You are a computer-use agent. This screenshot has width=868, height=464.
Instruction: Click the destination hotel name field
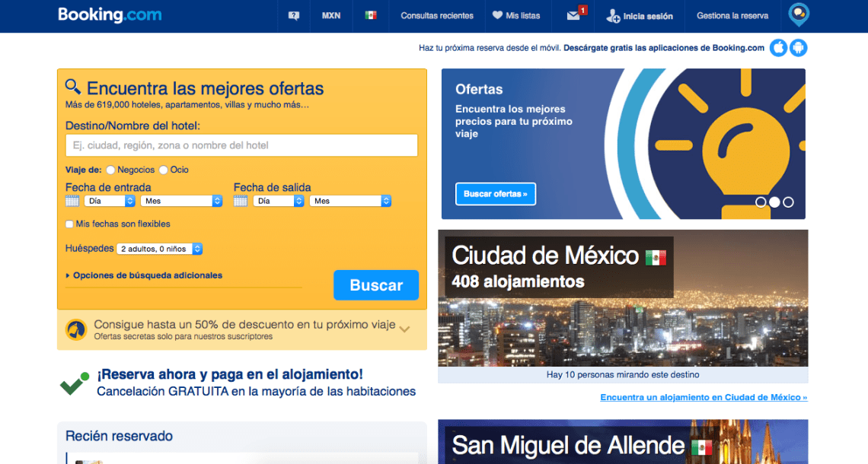[x=241, y=145]
